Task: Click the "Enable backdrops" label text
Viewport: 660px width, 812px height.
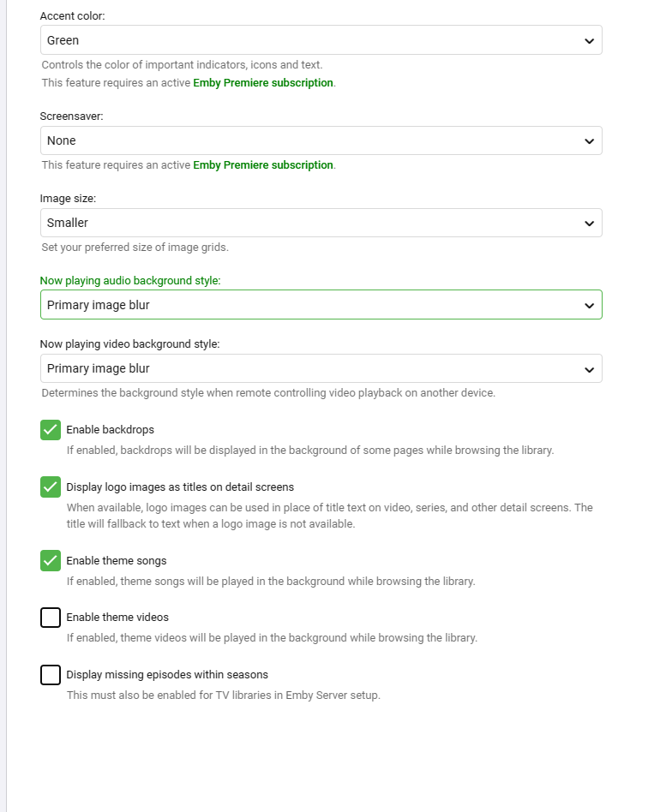Action: tap(110, 430)
